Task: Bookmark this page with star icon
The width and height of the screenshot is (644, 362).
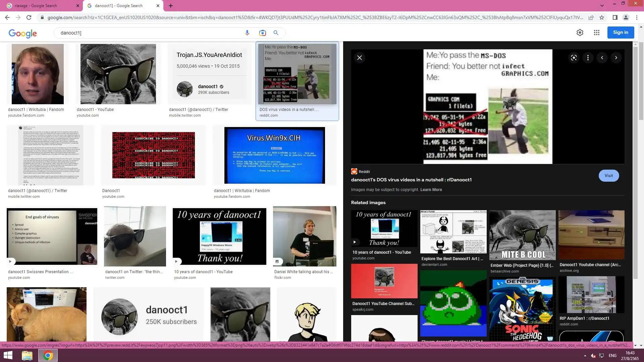Action: coord(602,17)
